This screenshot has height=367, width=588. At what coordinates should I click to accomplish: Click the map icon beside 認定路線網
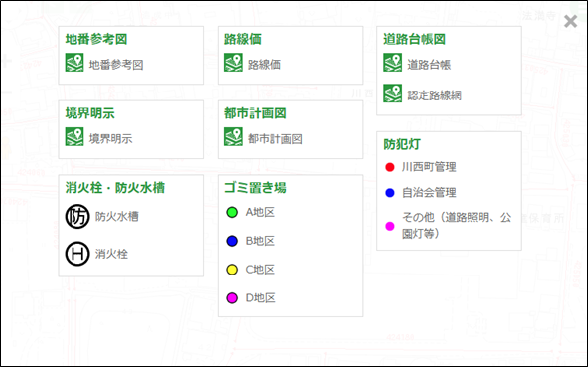pyautogui.click(x=392, y=93)
